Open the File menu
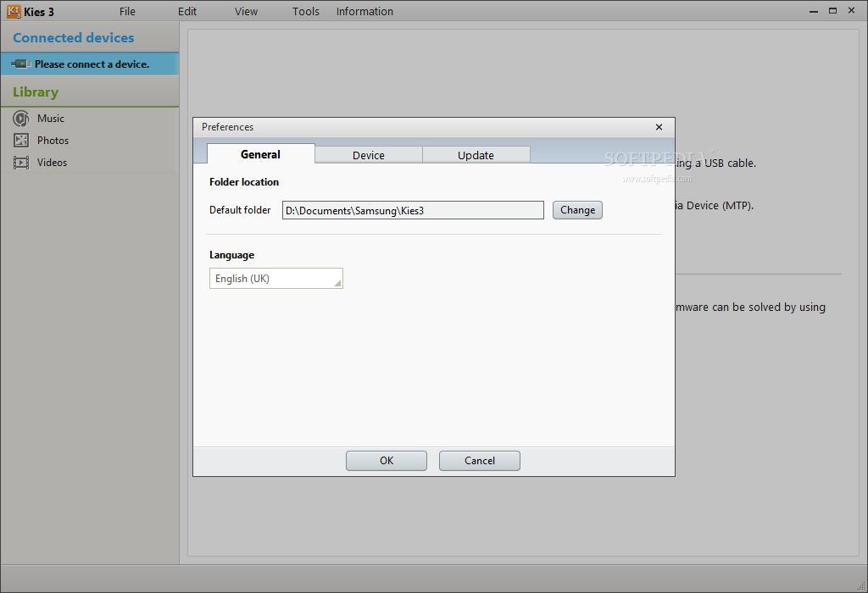 coord(127,12)
